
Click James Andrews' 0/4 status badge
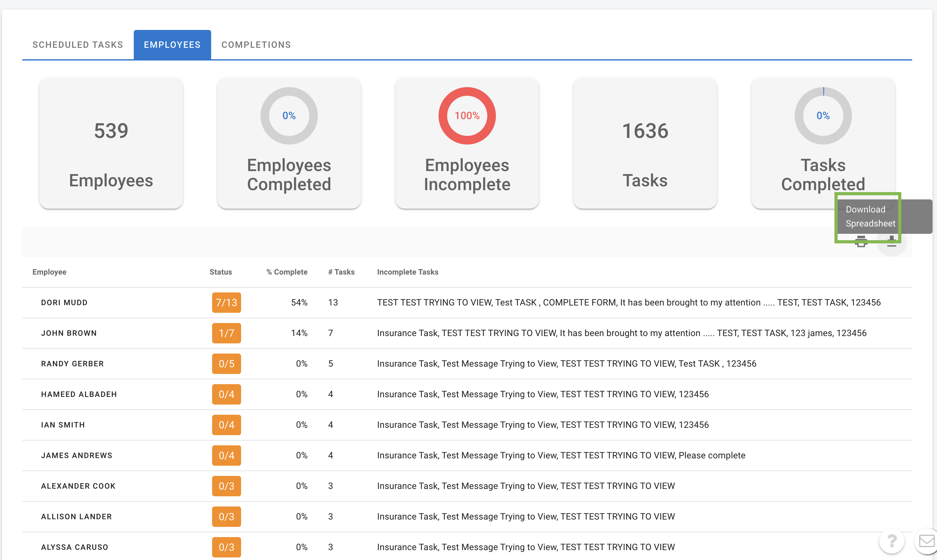(226, 456)
